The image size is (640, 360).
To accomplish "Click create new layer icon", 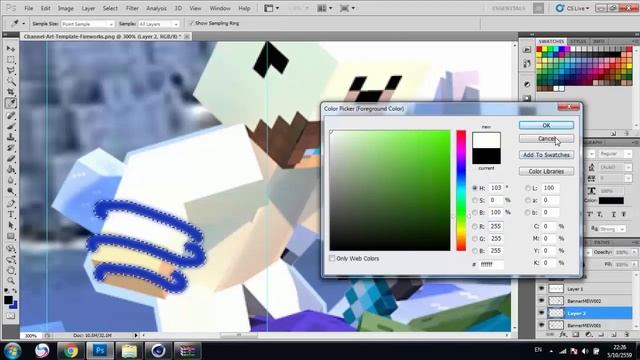I will (614, 334).
